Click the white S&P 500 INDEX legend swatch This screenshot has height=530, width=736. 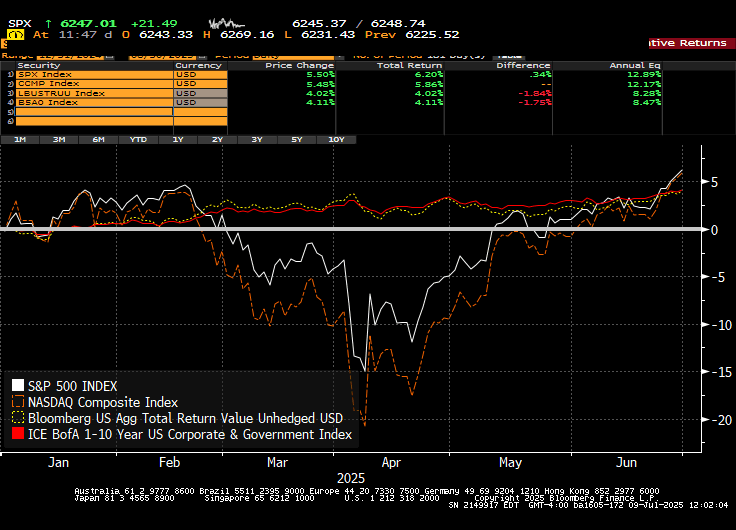[18, 386]
